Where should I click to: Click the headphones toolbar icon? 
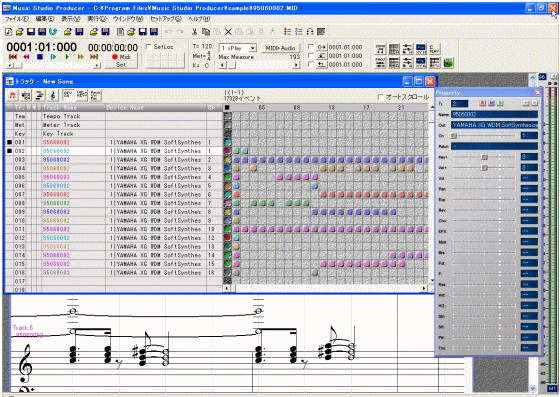tap(310, 32)
